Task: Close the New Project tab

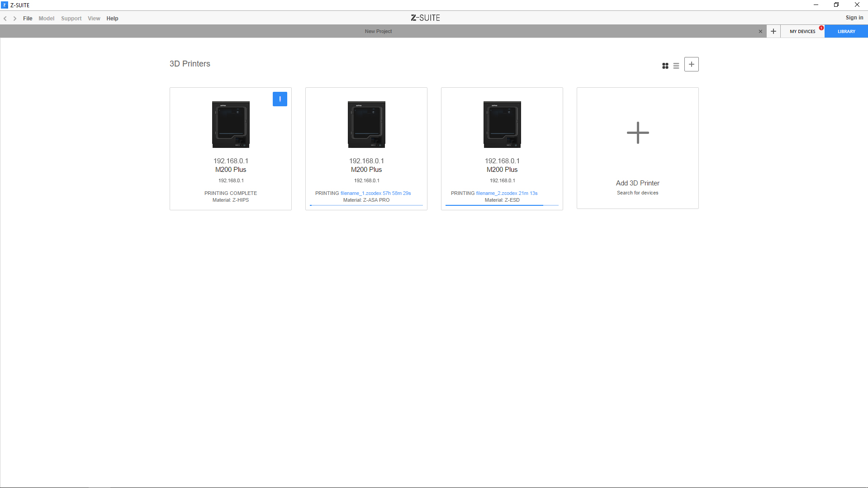Action: pyautogui.click(x=760, y=31)
